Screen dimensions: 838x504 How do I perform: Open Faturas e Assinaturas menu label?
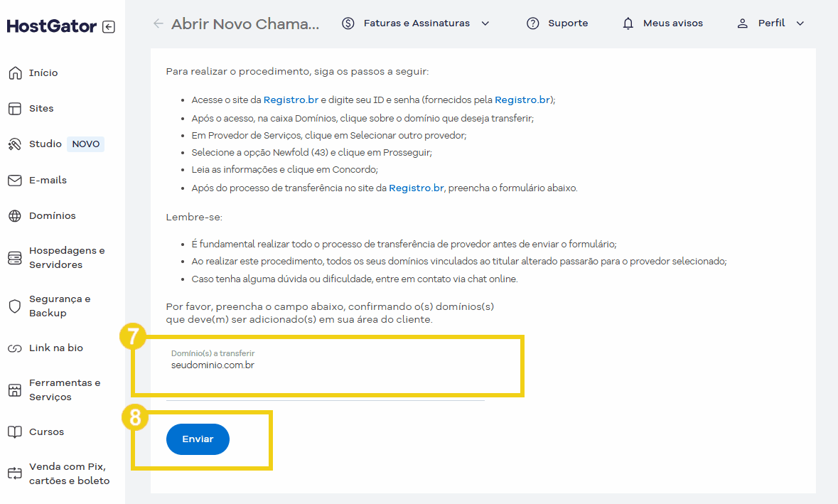click(x=417, y=23)
